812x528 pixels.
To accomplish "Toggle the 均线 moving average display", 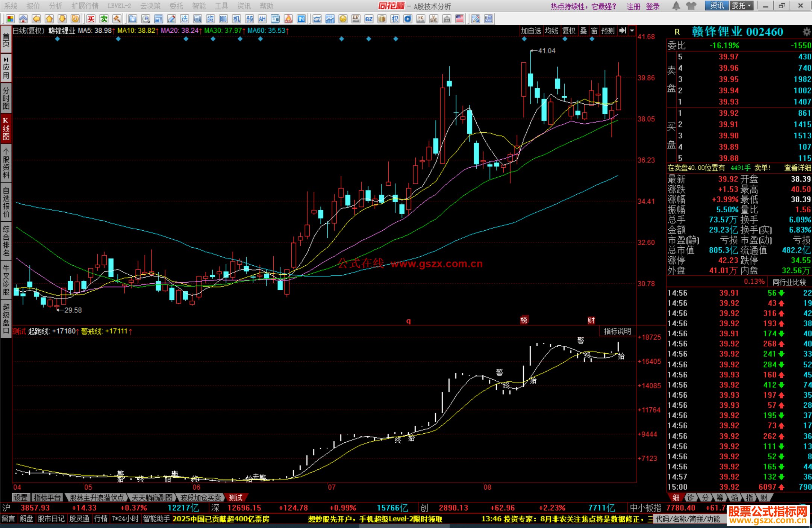I will point(551,31).
